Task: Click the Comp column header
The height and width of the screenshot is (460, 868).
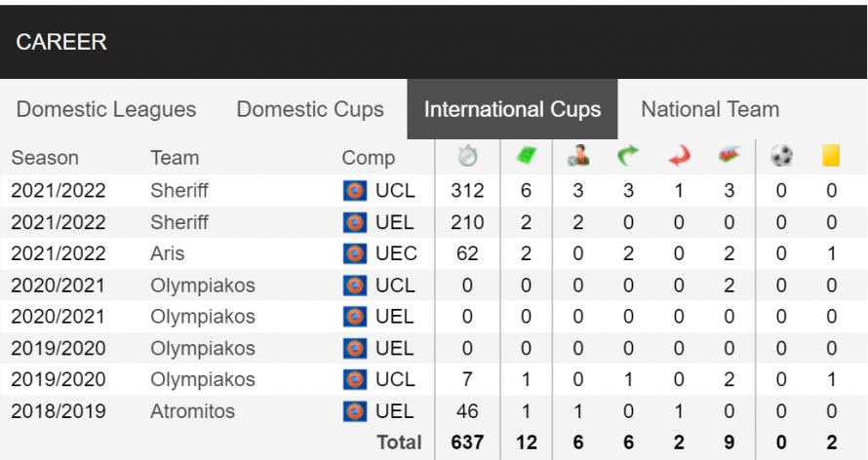Action: [x=368, y=158]
